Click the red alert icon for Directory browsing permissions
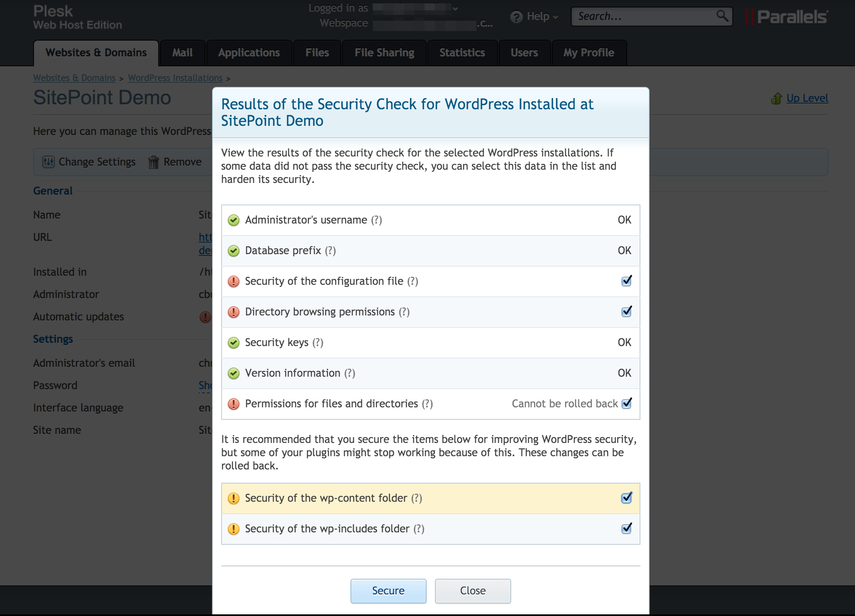This screenshot has width=855, height=616. click(x=234, y=312)
